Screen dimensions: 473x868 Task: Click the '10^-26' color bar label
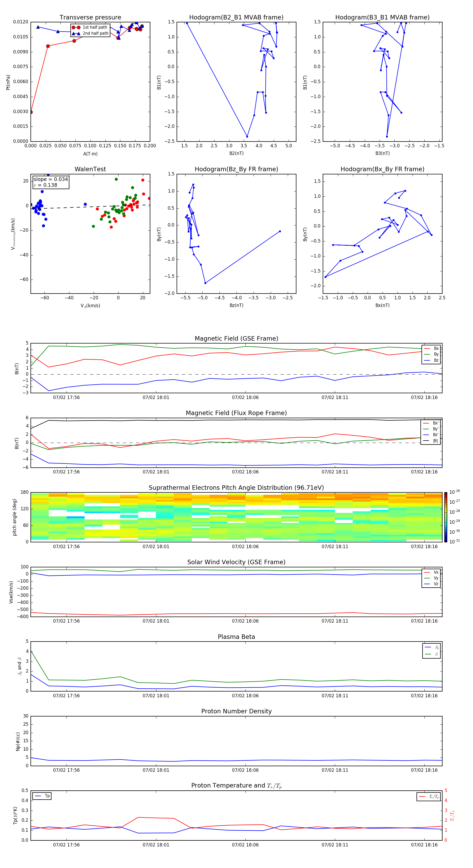(455, 492)
